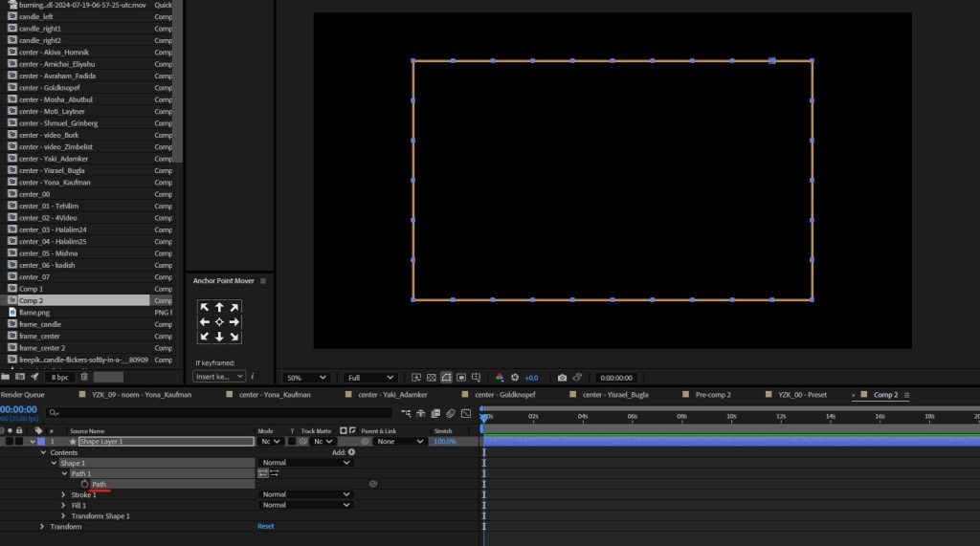Click the blue layer label color swatch
This screenshot has width=980, height=546.
pyautogui.click(x=40, y=442)
